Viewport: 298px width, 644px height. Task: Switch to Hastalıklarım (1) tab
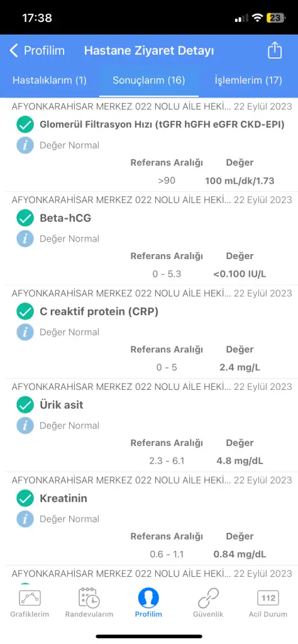click(x=50, y=80)
